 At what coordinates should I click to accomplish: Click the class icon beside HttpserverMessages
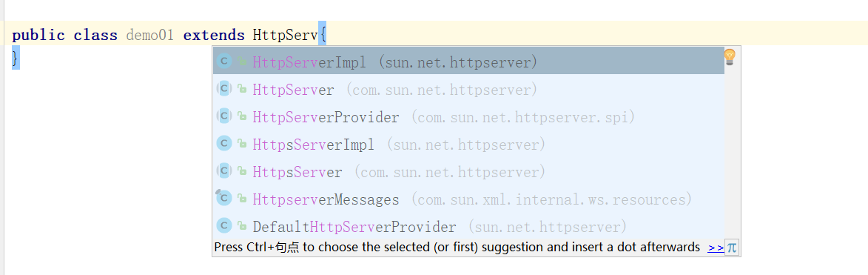[223, 198]
